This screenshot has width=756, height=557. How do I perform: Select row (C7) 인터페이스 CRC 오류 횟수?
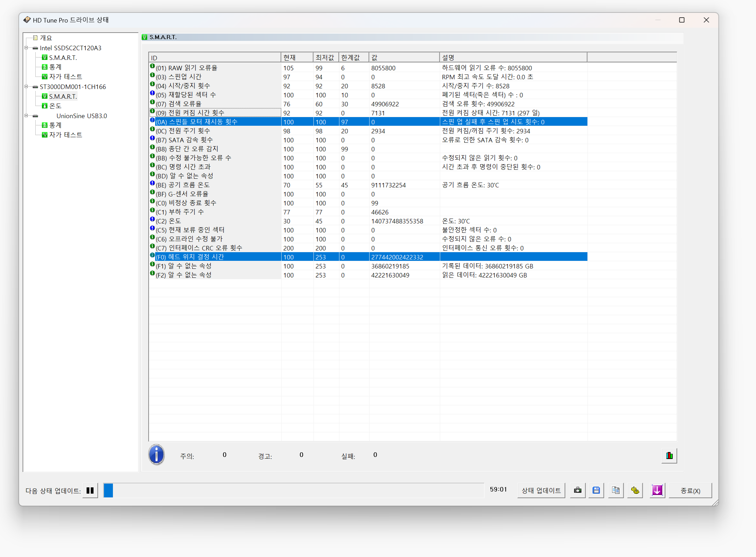(x=368, y=248)
